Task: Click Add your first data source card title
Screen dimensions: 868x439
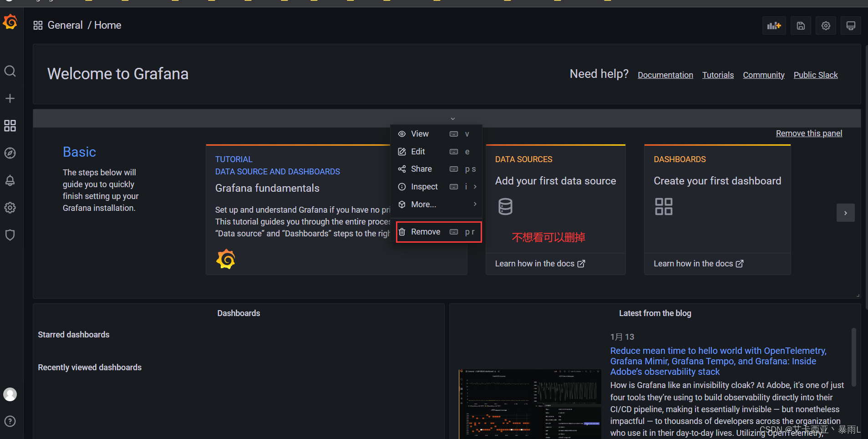Action: 555,181
